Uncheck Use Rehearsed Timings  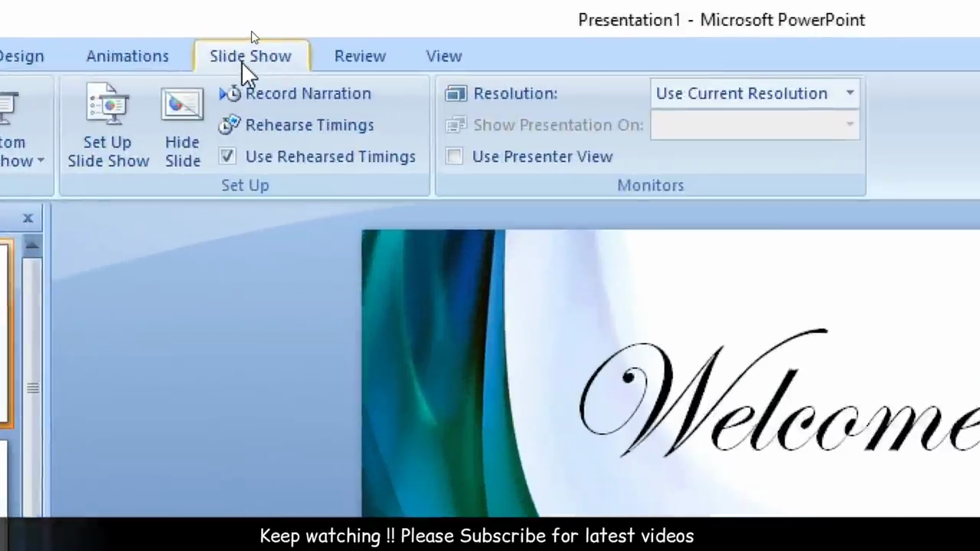(x=227, y=156)
